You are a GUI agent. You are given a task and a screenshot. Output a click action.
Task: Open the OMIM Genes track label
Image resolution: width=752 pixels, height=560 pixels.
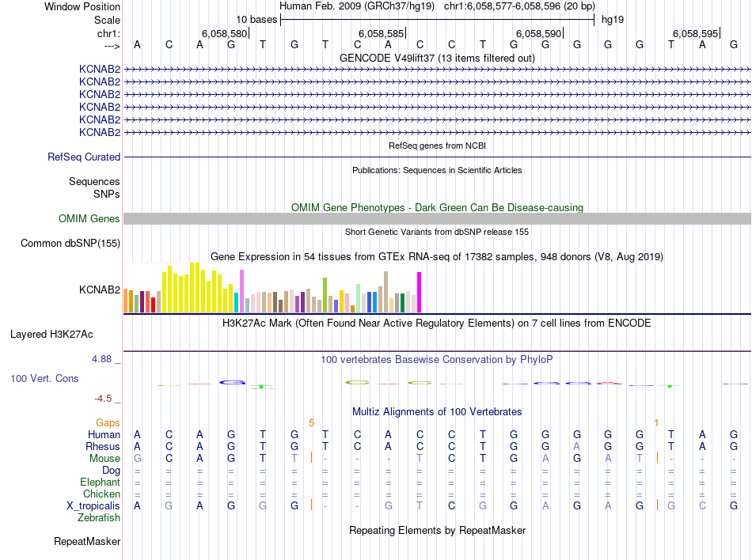[89, 218]
